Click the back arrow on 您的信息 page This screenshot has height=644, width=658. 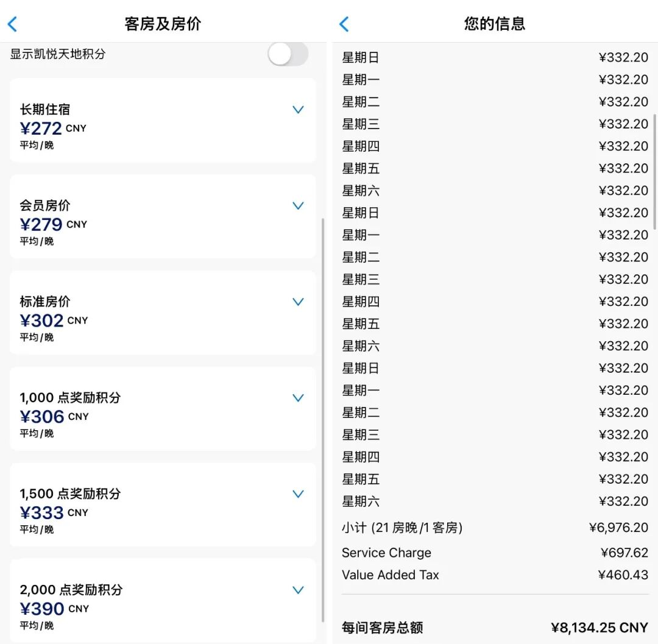coord(344,23)
